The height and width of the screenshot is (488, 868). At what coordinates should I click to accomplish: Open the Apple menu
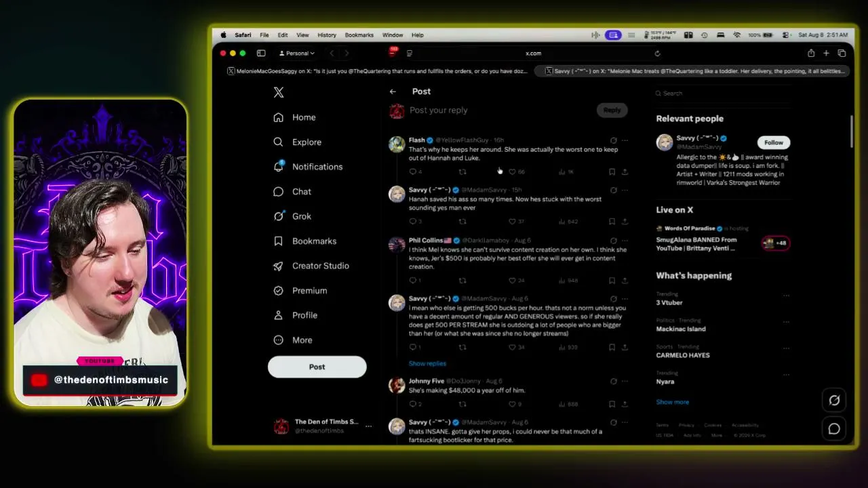click(x=224, y=35)
